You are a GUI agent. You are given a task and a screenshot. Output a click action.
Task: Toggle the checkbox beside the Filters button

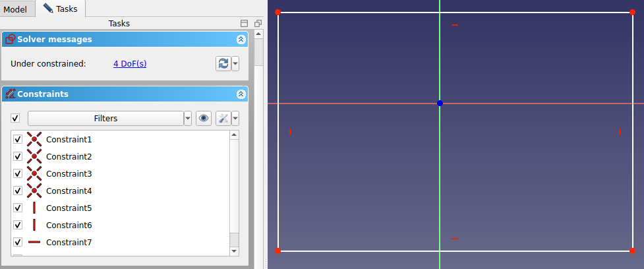point(15,118)
